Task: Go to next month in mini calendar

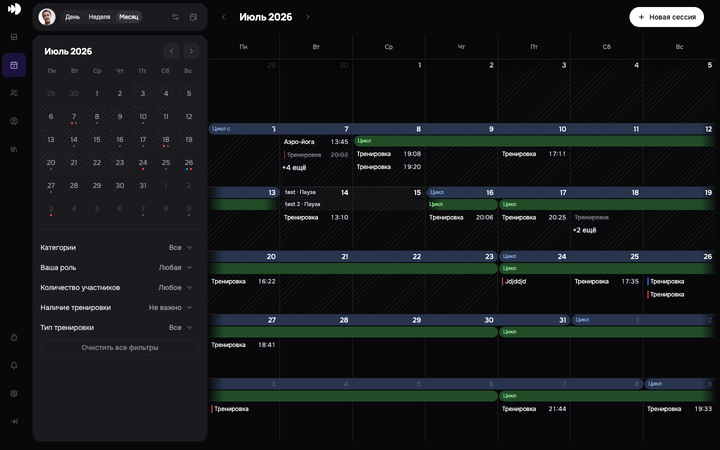Action: coord(191,51)
